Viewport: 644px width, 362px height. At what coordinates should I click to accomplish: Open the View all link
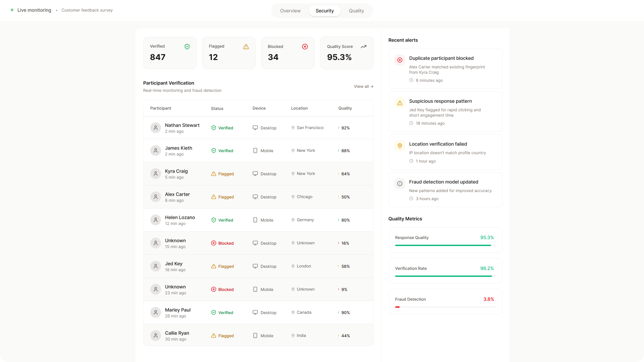point(363,86)
